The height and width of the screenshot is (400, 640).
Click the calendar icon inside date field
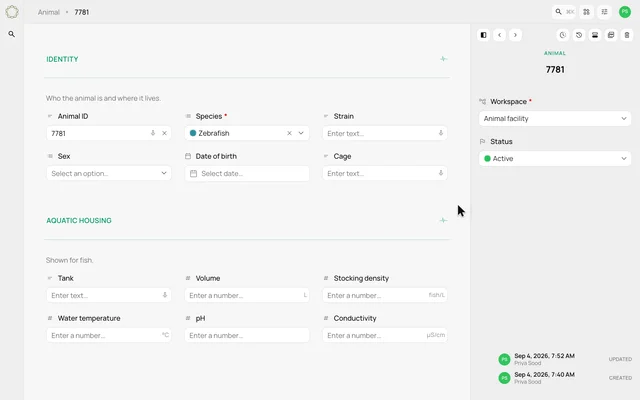[x=193, y=173]
